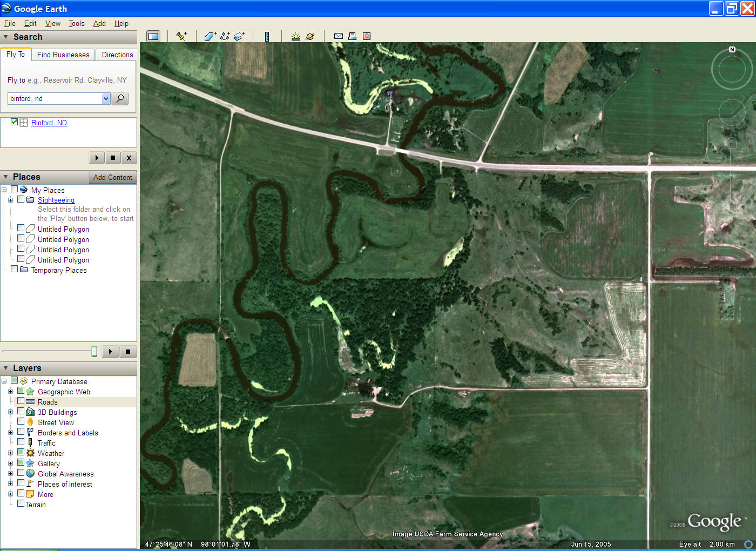Screen dimensions: 756x551
Task: Expand the More layer group
Action: click(10, 494)
